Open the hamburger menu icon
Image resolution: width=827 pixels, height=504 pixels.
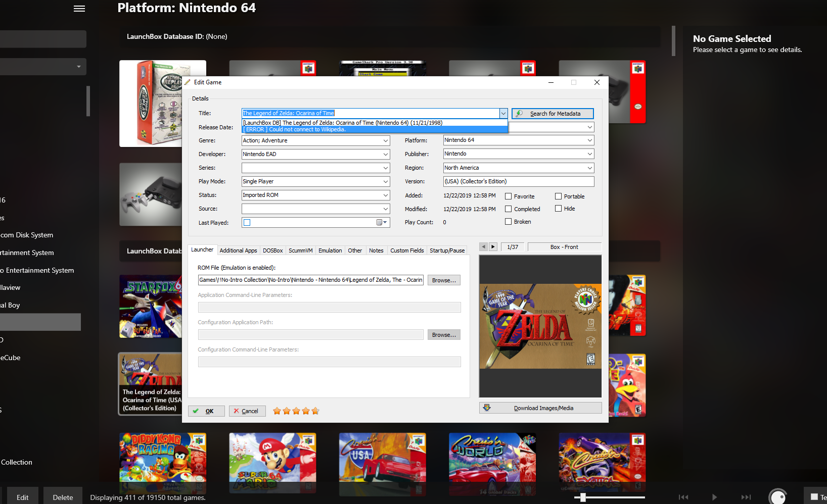tap(79, 9)
